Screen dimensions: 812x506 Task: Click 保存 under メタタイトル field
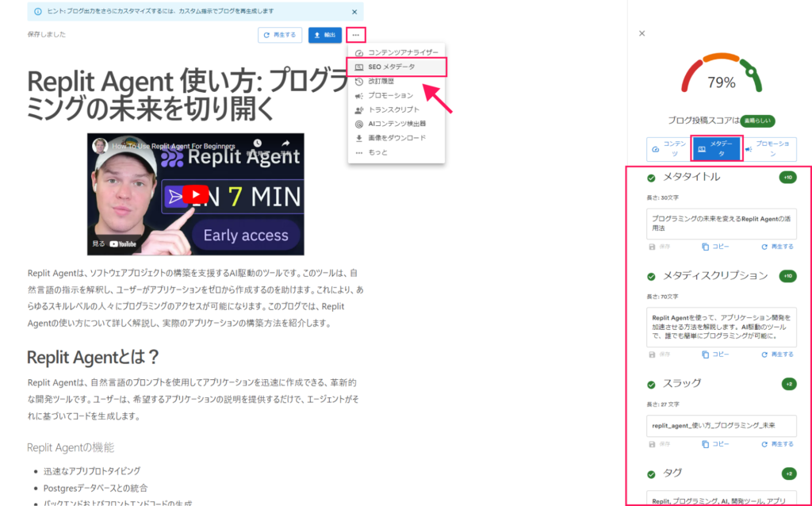tap(660, 247)
